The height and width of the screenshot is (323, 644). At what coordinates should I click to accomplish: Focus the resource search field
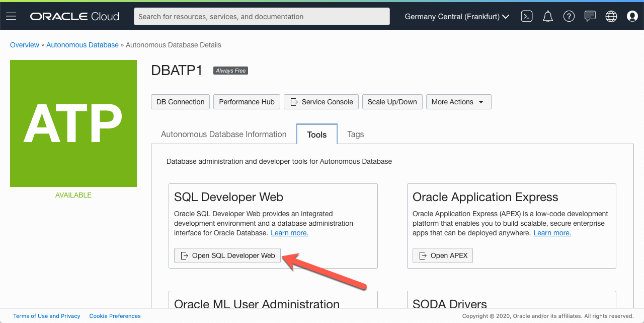click(x=262, y=17)
